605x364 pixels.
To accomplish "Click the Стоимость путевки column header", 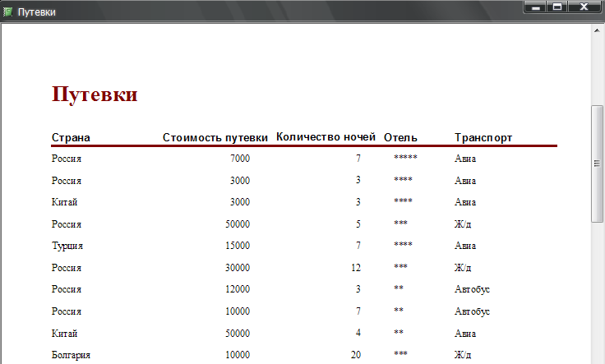I will click(215, 138).
